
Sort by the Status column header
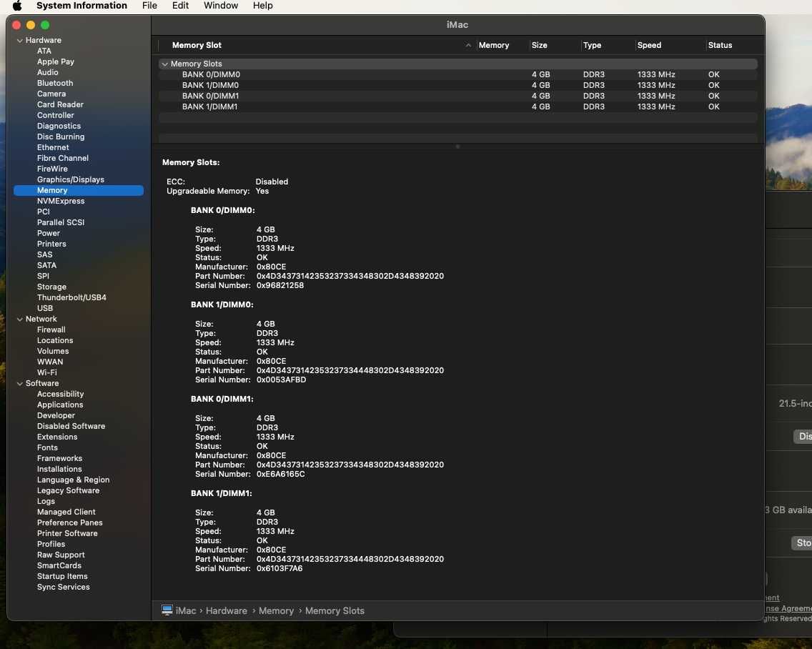[x=720, y=45]
